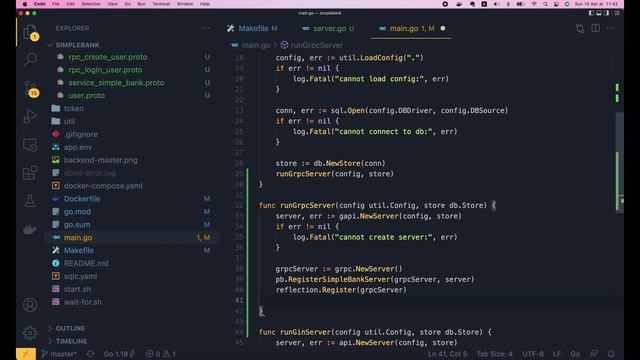Open the Extensions view
The image size is (640, 360).
point(30,173)
